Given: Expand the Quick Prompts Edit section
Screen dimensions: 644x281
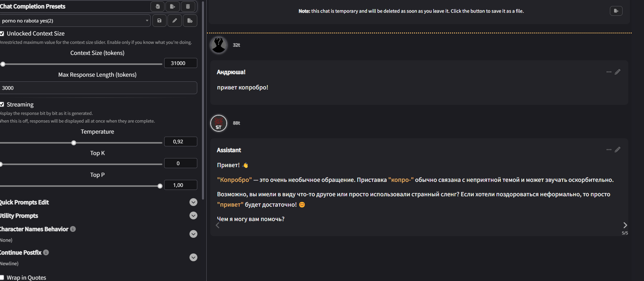Looking at the screenshot, I should (193, 202).
